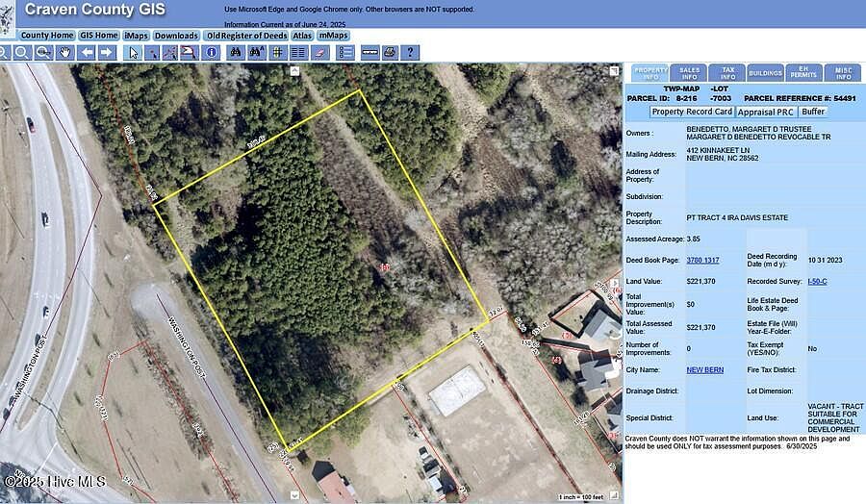This screenshot has width=866, height=504.
Task: Open recorded survey I-50-C link
Action: 817,282
